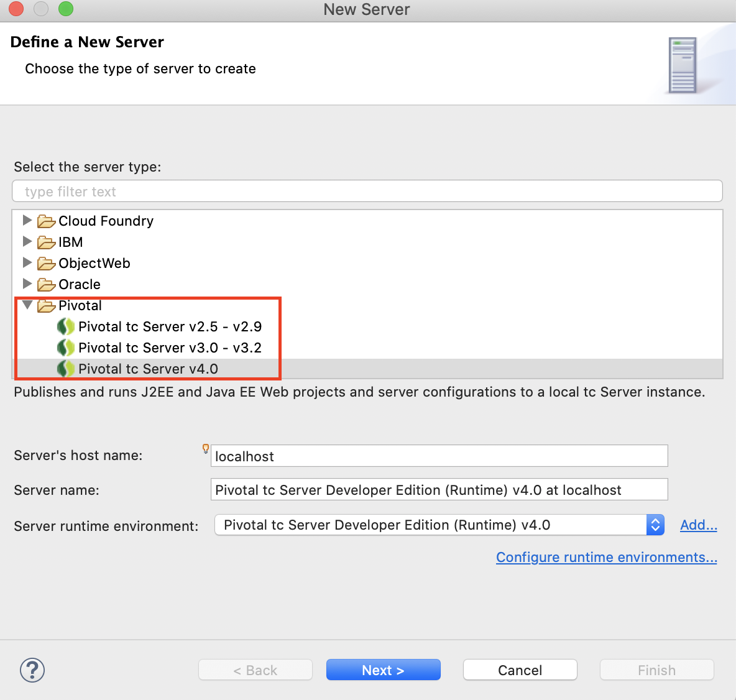Select the Cloud Foundry category label

(x=106, y=221)
